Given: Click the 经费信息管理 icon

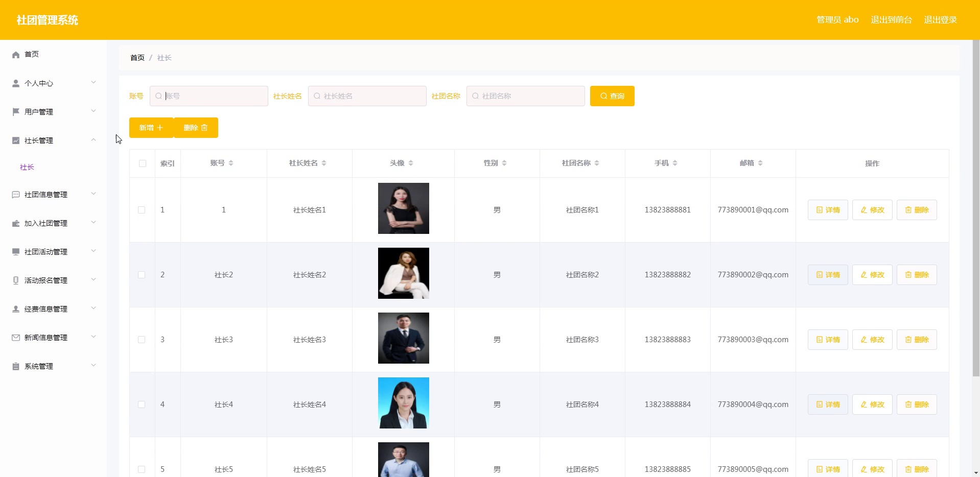Looking at the screenshot, I should pyautogui.click(x=16, y=309).
